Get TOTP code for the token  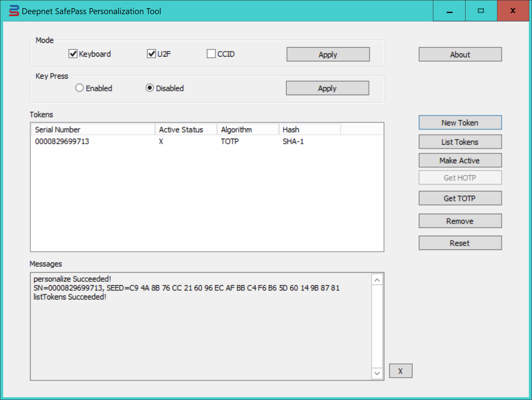(460, 198)
